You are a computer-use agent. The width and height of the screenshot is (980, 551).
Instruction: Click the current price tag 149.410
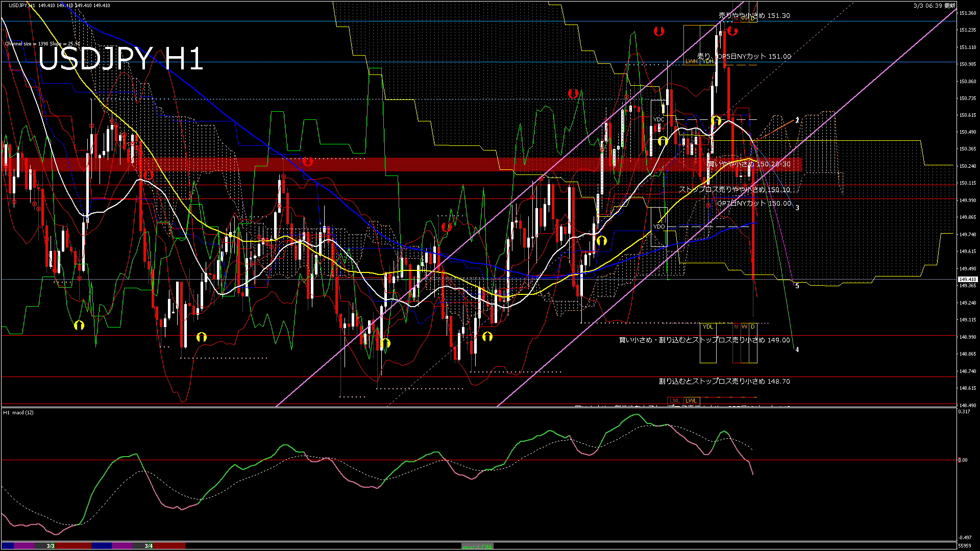click(967, 279)
